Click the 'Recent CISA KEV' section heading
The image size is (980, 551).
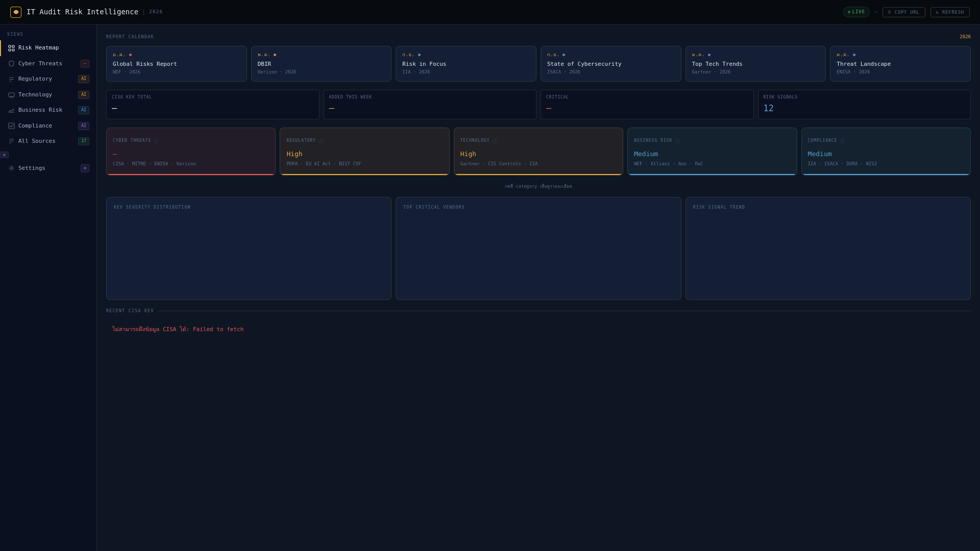(130, 311)
